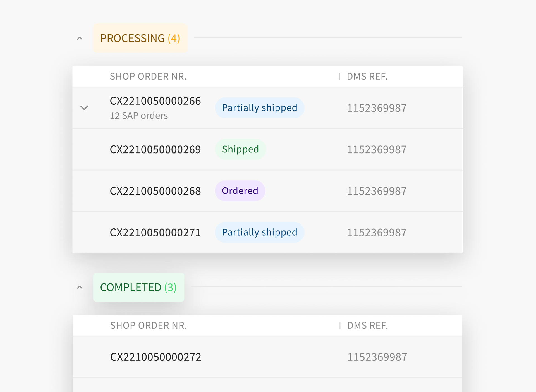Screen dimensions: 536x392
Task: Collapse the Processing section chevron
Action: (x=80, y=38)
